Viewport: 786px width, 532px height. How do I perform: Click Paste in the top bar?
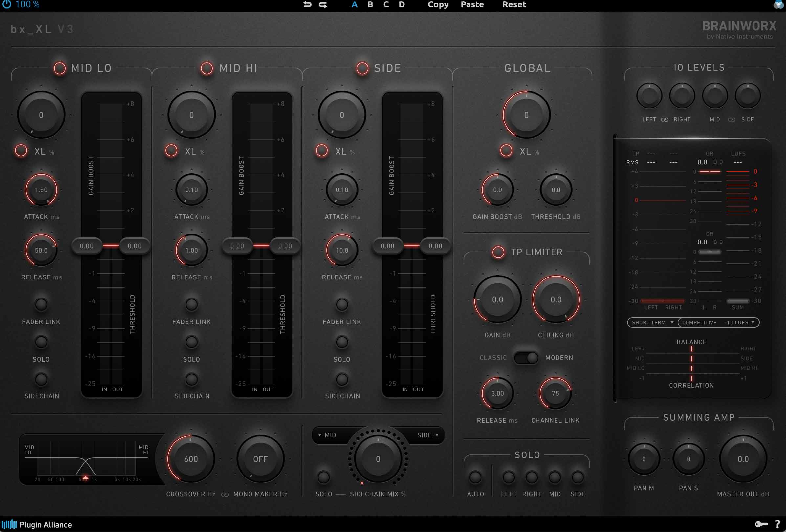pos(472,4)
